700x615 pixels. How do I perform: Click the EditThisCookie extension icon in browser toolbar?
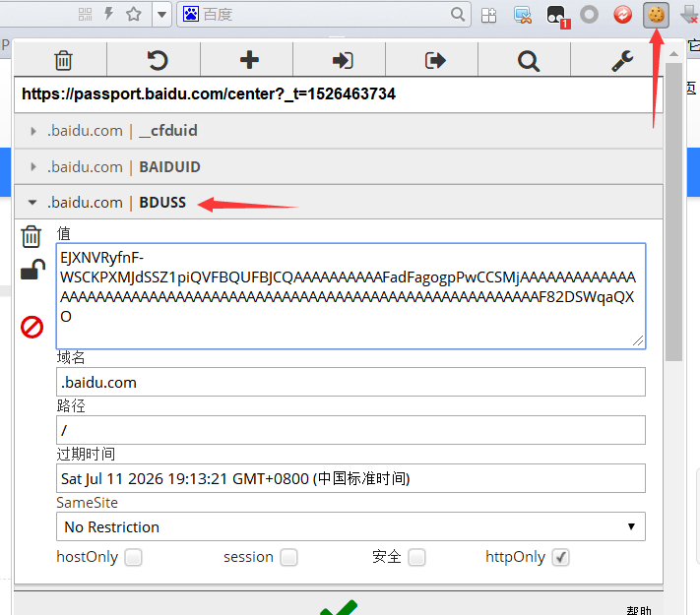point(655,14)
